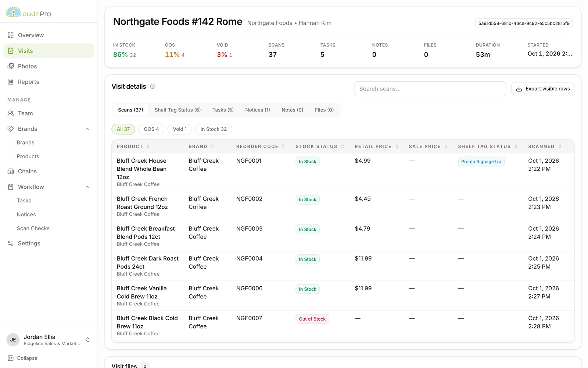This screenshot has width=588, height=368.
Task: Open the Reports chart icon
Action: click(11, 82)
